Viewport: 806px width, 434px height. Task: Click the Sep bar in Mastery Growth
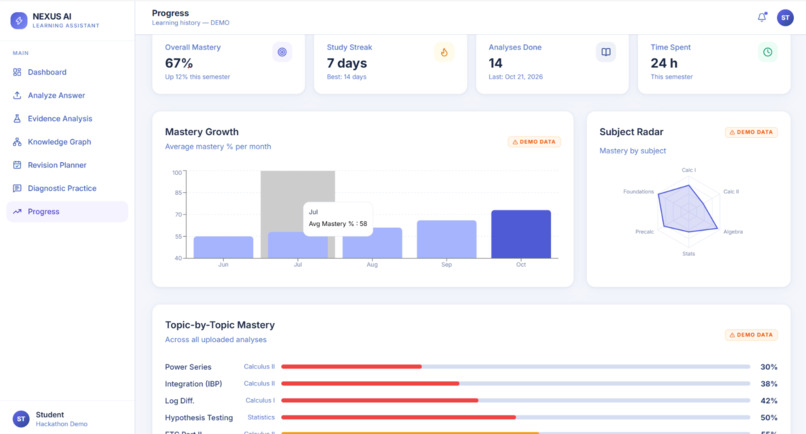pos(447,239)
